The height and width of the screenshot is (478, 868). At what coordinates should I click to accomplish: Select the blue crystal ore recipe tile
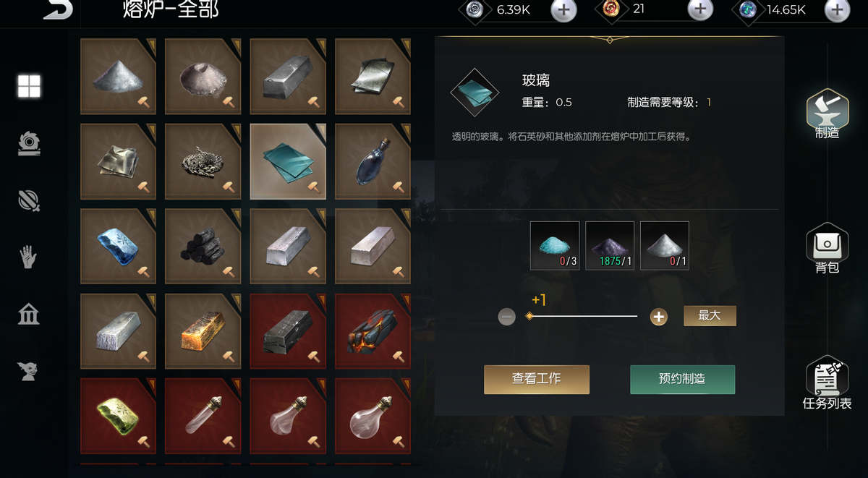click(x=119, y=247)
